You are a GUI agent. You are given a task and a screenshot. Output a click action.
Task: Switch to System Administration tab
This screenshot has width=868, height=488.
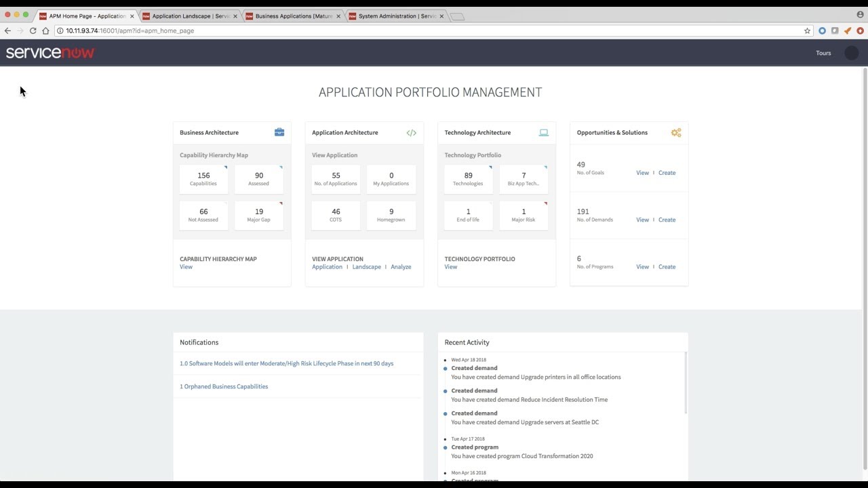(396, 16)
